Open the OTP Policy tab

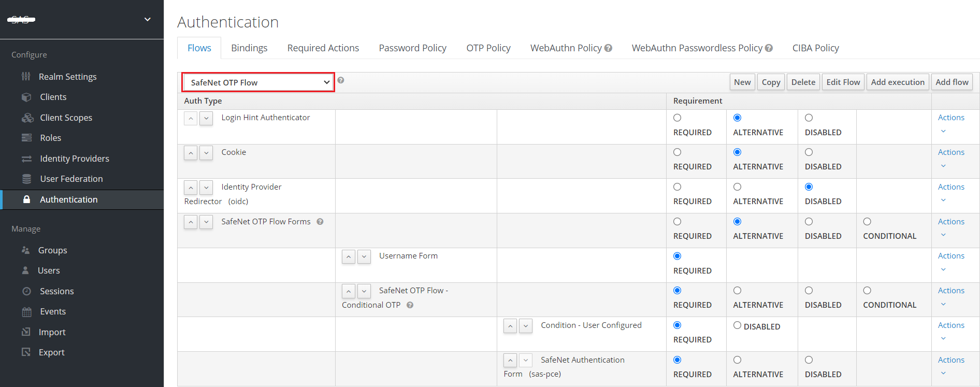click(488, 48)
